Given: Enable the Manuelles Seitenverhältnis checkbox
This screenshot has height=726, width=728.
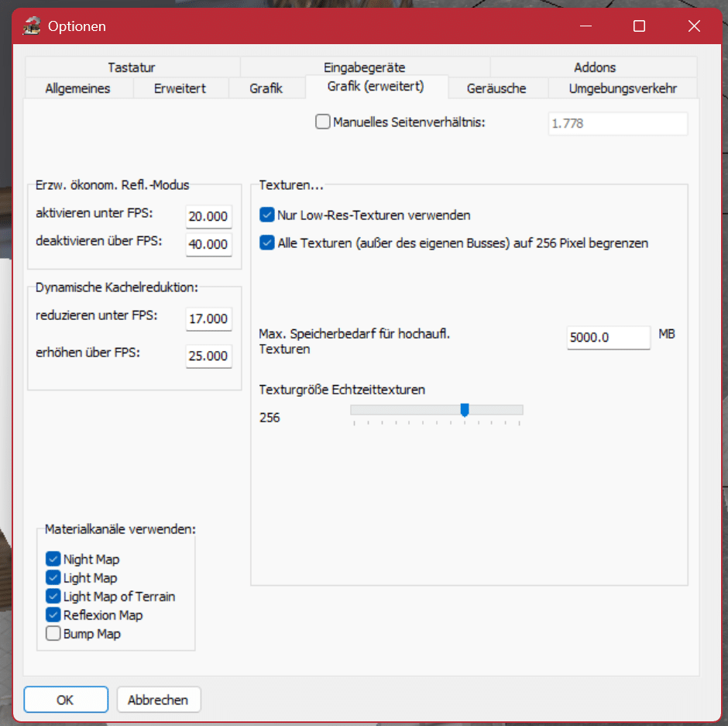Looking at the screenshot, I should pyautogui.click(x=323, y=122).
